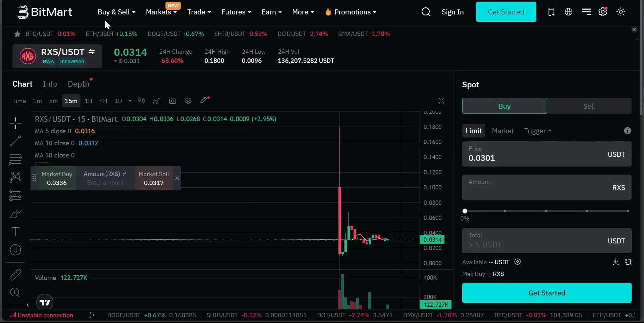Open the language globe icon

click(x=569, y=12)
